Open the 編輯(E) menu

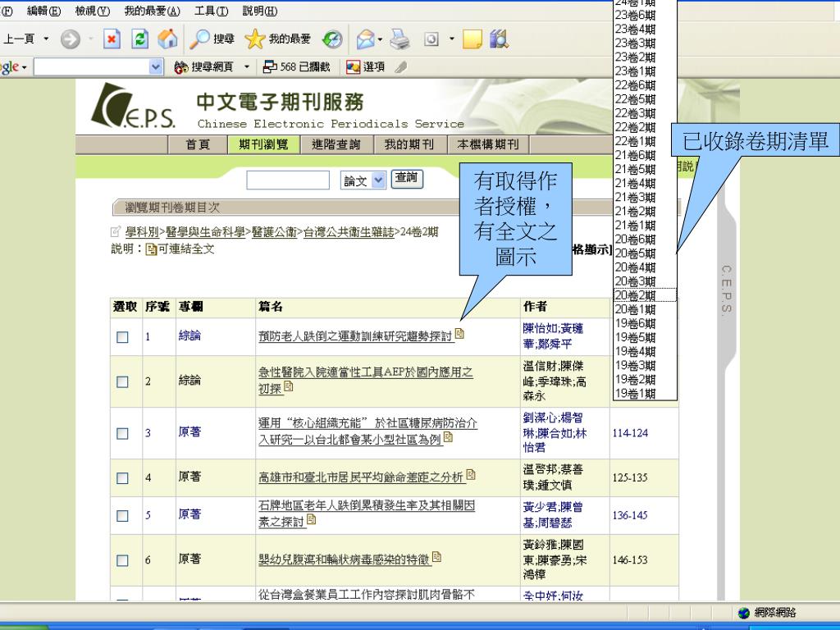(x=44, y=11)
